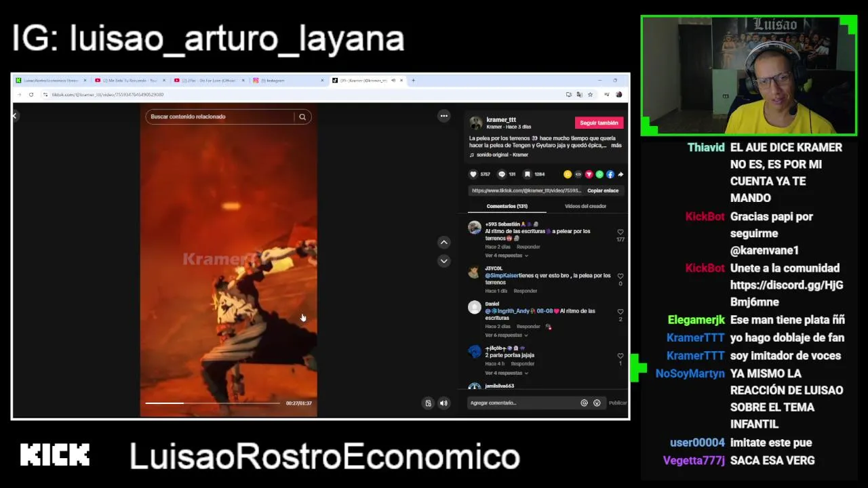Click the @SimpKaiser mention
The height and width of the screenshot is (488, 868).
(502, 276)
